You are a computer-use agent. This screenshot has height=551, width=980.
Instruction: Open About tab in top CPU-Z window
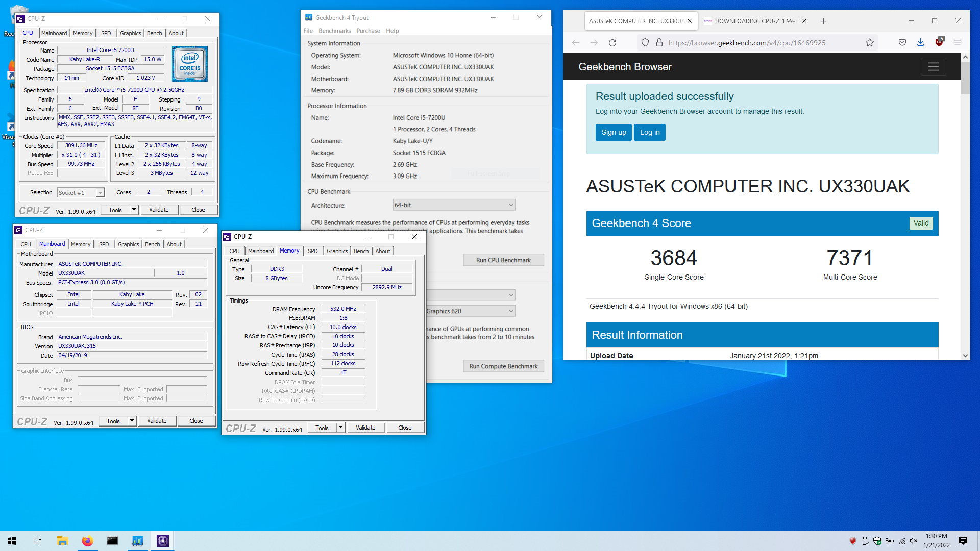click(x=176, y=33)
